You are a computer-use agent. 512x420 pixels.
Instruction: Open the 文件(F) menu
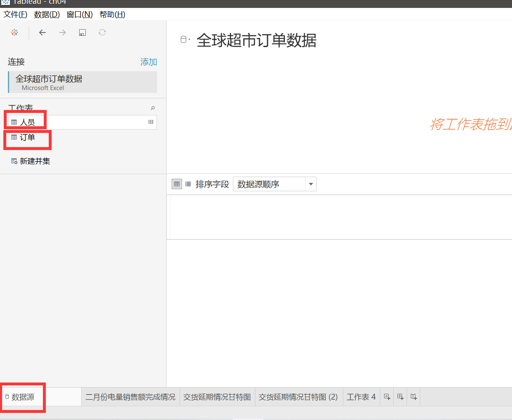[15, 15]
